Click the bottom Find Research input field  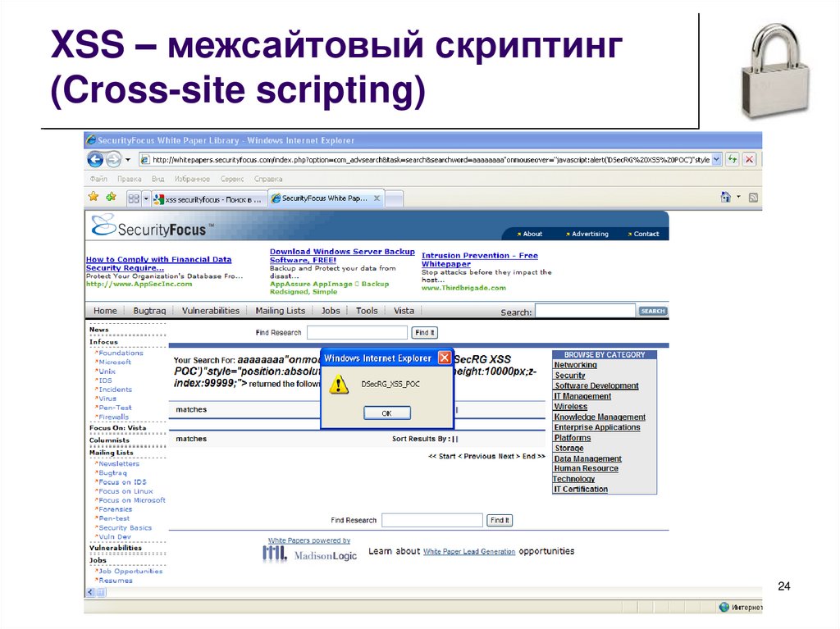pos(432,520)
